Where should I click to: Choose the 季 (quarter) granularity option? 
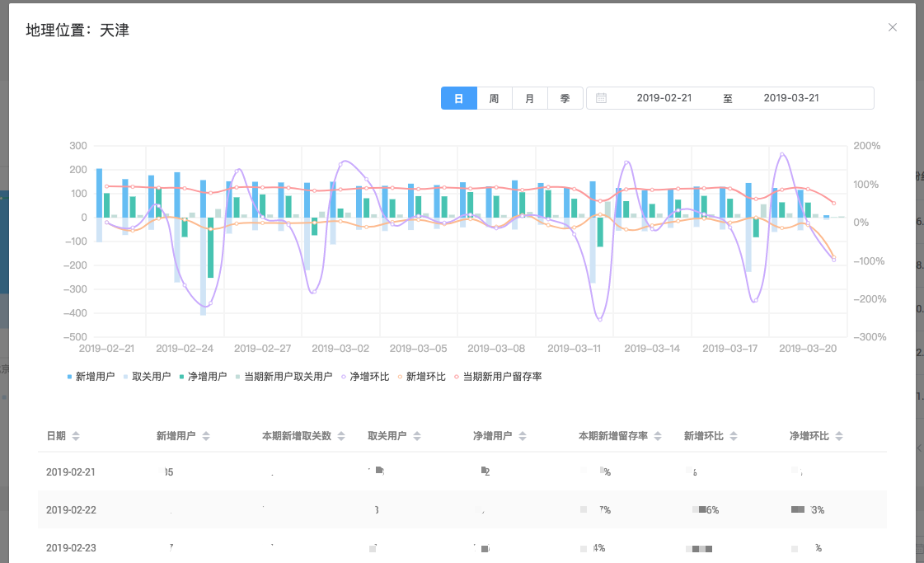coord(565,98)
